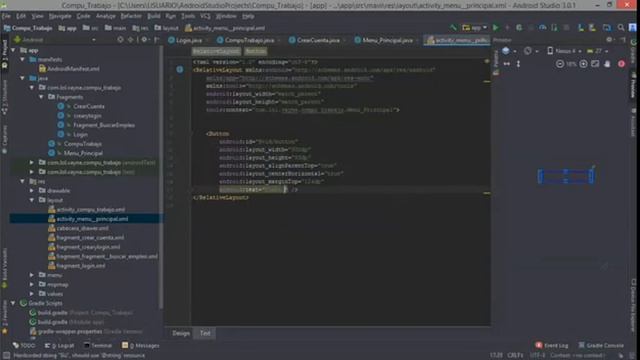Open the CrearCuenta class in Fragments
This screenshot has height=360, width=640.
89,106
